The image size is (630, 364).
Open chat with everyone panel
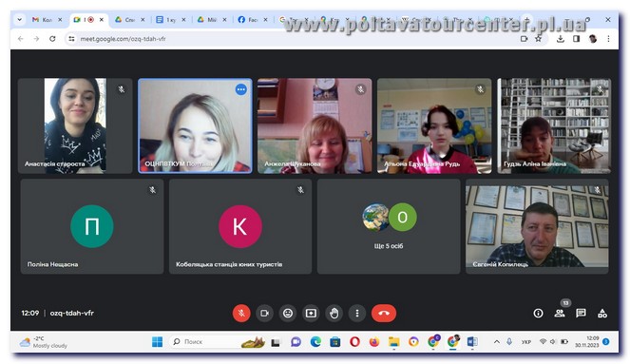pos(581,314)
